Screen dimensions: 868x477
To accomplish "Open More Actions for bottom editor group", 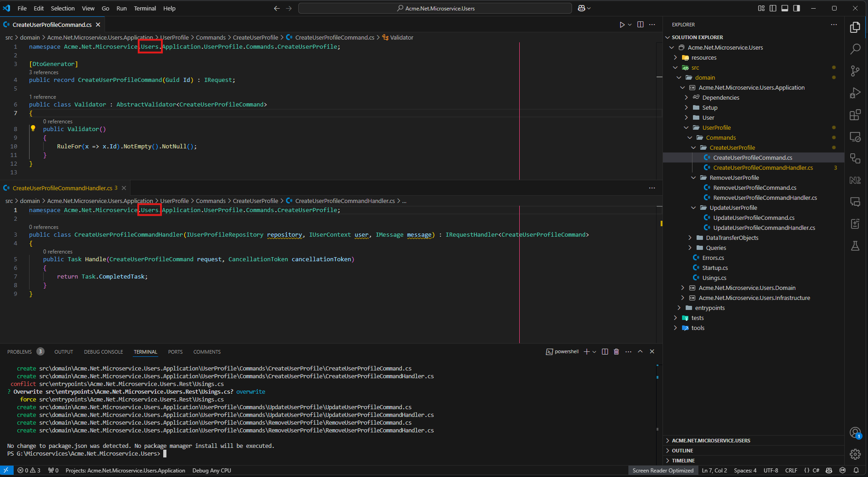I will click(652, 188).
